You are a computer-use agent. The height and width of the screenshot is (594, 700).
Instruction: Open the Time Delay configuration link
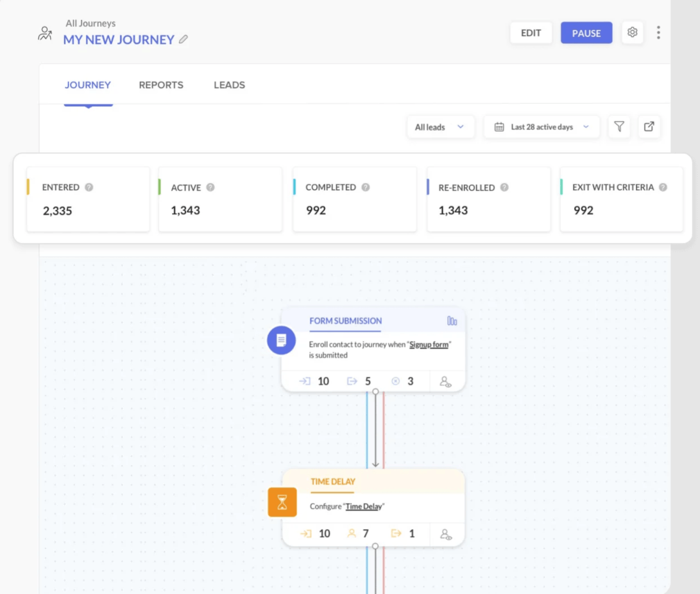(x=364, y=506)
